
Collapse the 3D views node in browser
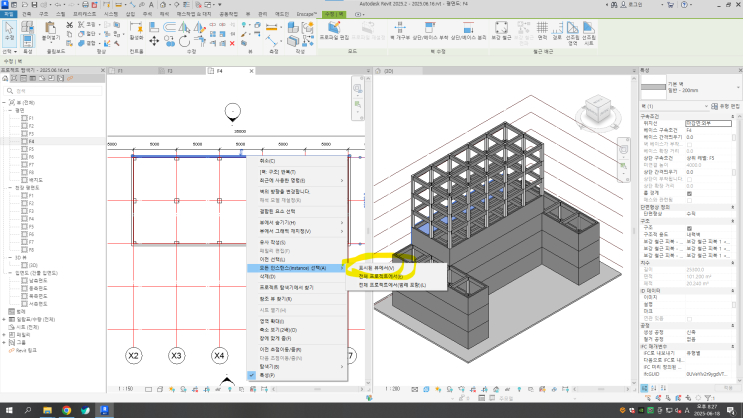pos(10,257)
